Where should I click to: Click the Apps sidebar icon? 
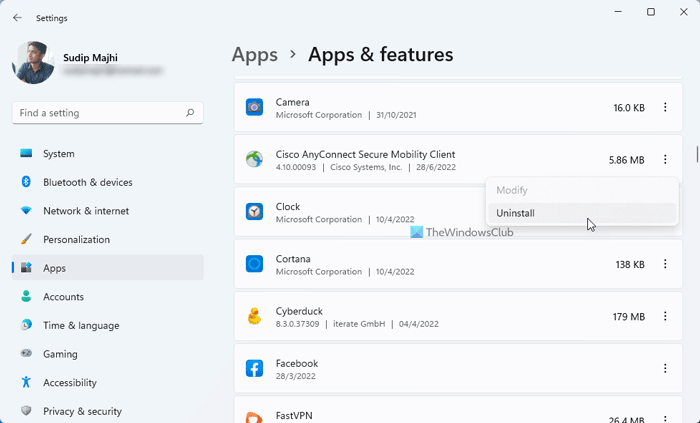click(x=26, y=268)
